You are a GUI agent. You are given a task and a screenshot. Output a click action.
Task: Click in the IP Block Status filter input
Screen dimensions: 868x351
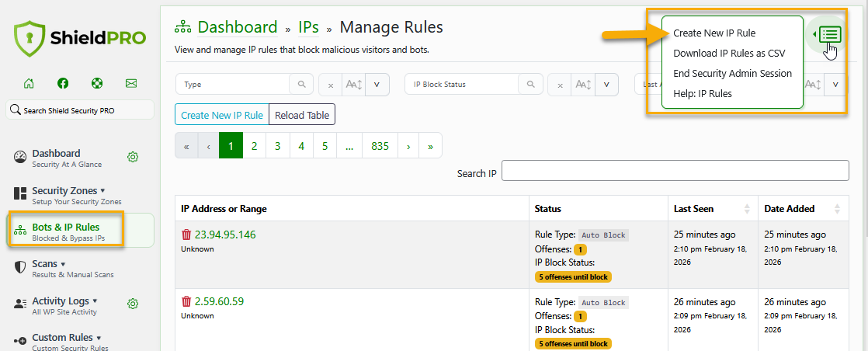pyautogui.click(x=462, y=84)
